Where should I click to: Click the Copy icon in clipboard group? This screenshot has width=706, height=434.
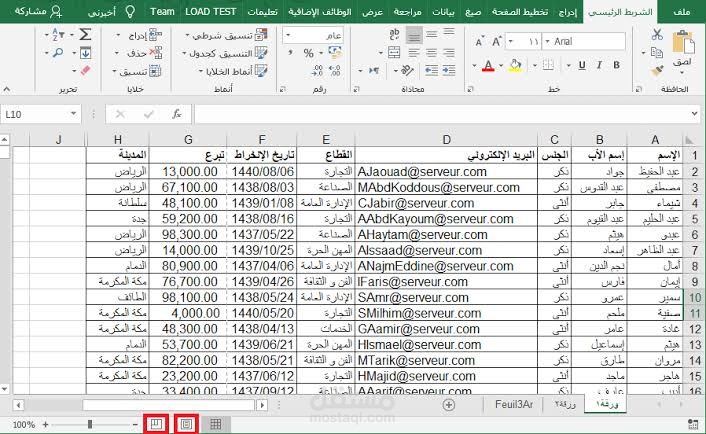[x=657, y=53]
